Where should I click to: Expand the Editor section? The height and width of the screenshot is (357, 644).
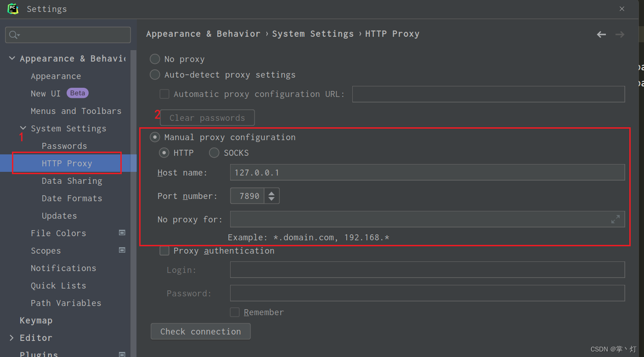coord(11,338)
